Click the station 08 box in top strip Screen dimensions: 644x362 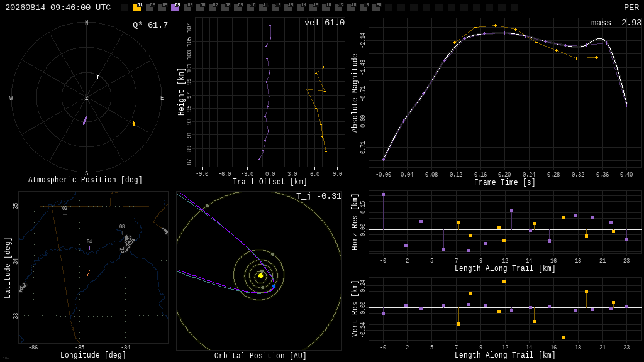click(226, 8)
